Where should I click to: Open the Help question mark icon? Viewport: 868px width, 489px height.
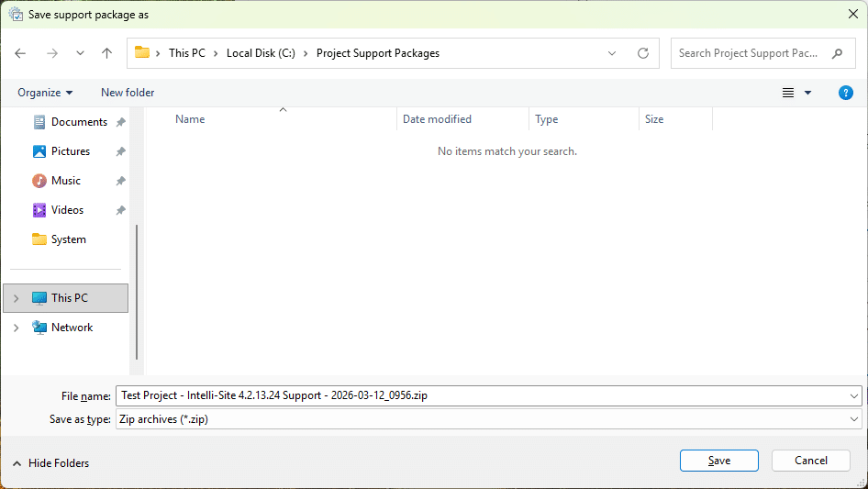846,93
